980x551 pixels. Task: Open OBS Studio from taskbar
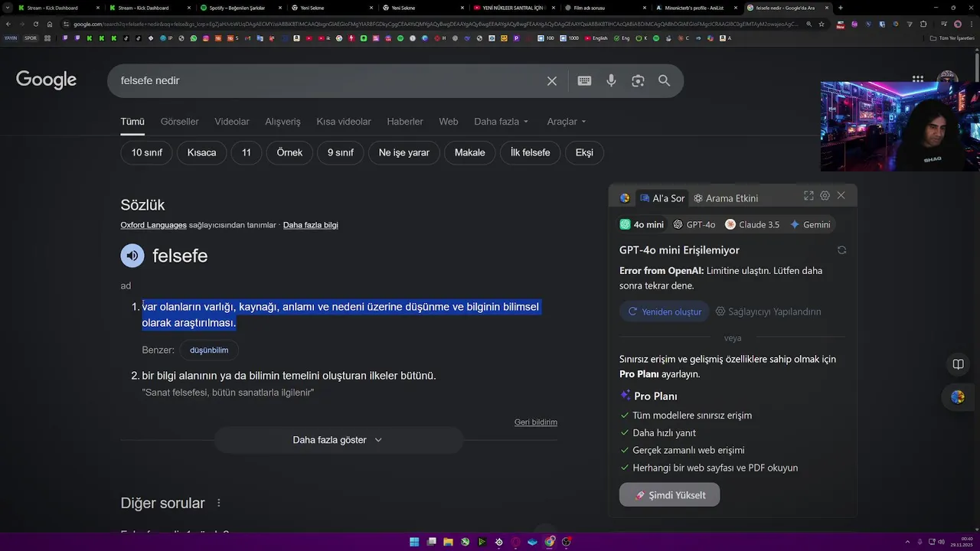click(567, 542)
